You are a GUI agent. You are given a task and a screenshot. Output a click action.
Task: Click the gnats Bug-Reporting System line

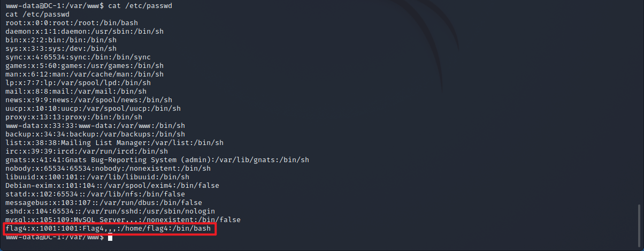pos(157,160)
